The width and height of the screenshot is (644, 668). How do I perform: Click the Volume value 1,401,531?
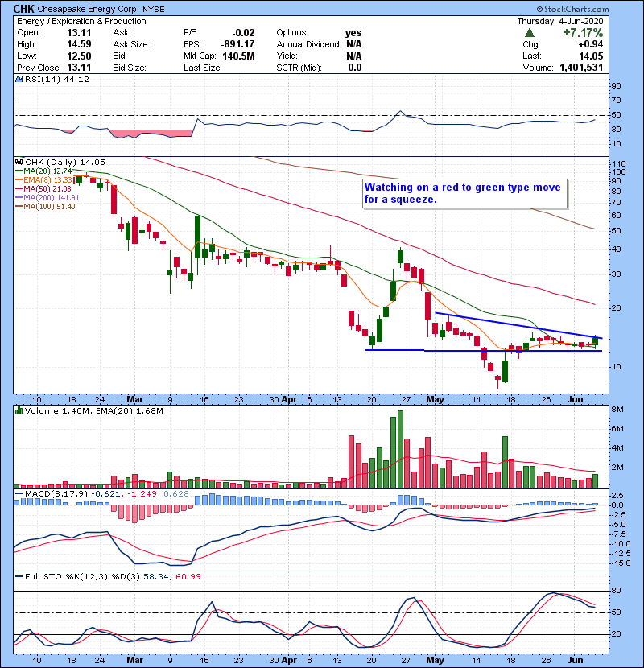(581, 68)
